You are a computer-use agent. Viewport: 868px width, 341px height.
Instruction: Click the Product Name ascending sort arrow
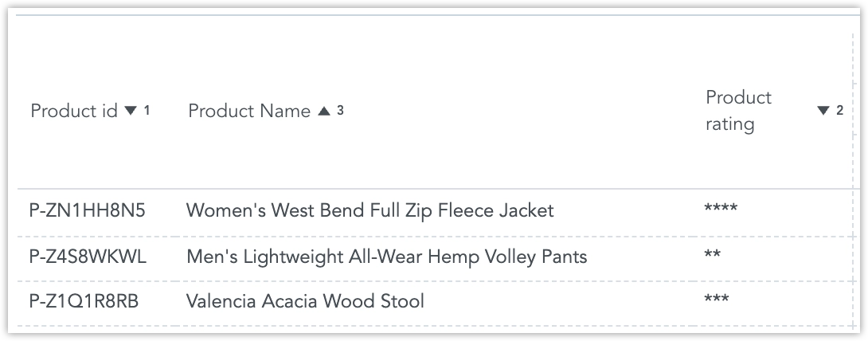[323, 112]
